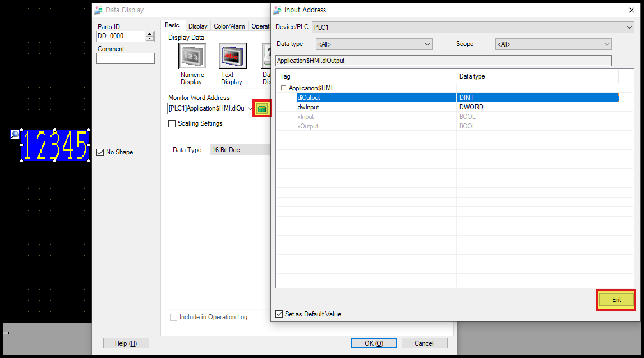Click the Input Address window icon

(278, 10)
